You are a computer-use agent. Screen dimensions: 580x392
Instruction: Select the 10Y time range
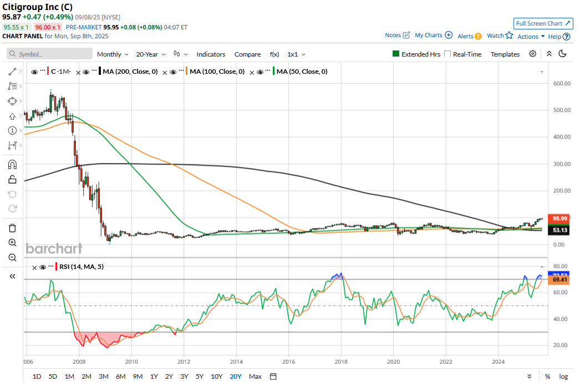click(x=216, y=376)
